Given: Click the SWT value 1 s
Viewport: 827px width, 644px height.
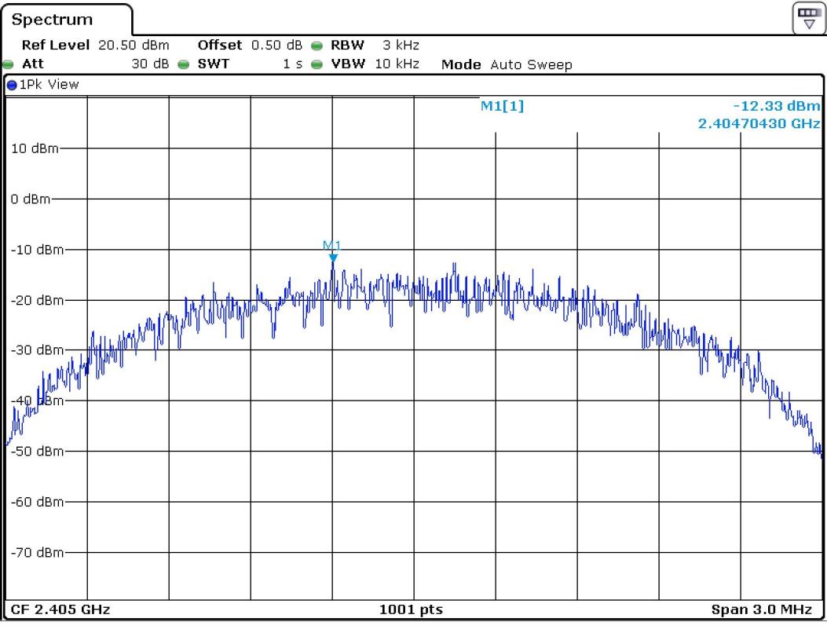Looking at the screenshot, I should 292,64.
